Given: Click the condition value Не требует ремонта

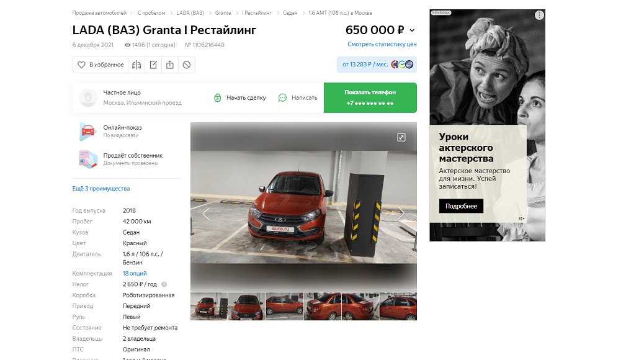Looking at the screenshot, I should pyautogui.click(x=150, y=328).
